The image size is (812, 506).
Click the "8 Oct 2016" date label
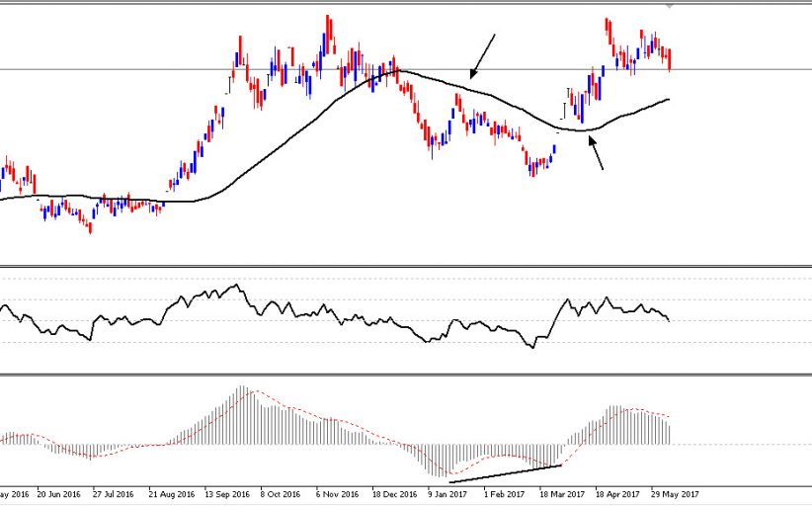[x=281, y=494]
